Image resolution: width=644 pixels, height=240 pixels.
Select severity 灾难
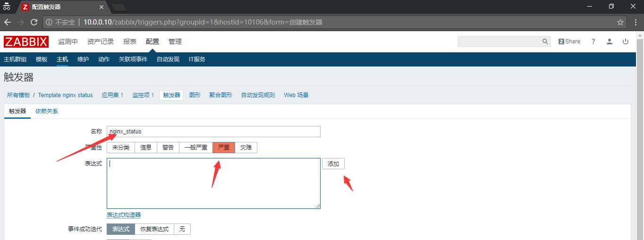(246, 148)
